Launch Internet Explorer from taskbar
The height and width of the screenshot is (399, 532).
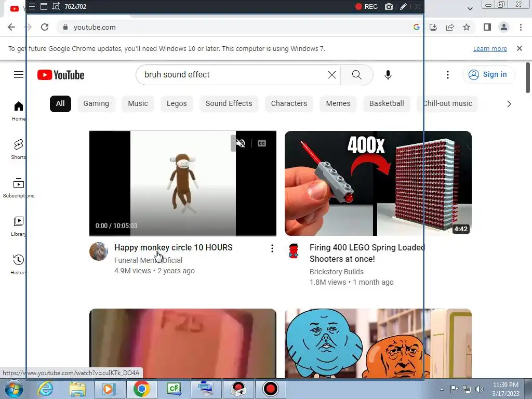45,389
